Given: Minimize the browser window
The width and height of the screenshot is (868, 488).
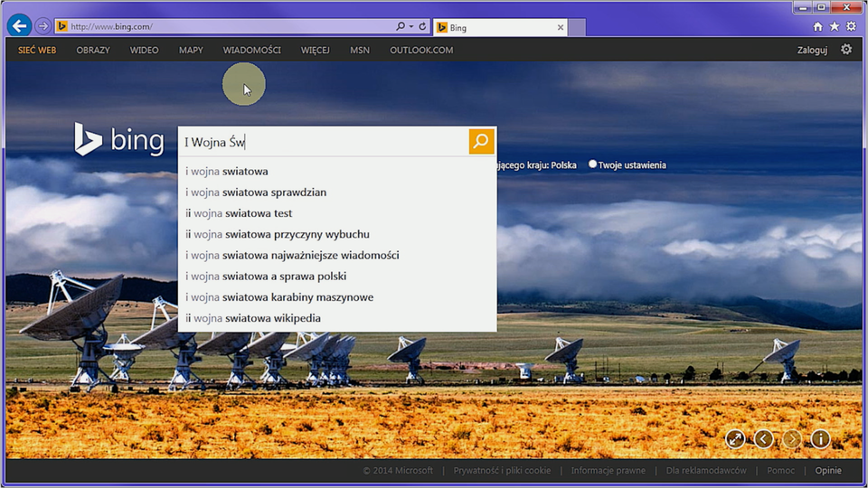Looking at the screenshot, I should 803,8.
